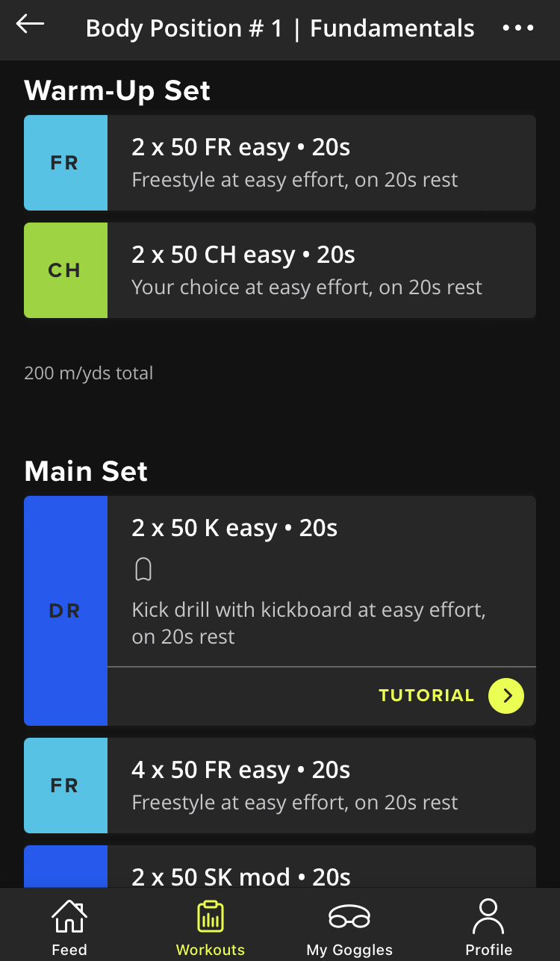The image size is (560, 961).
Task: Select the 2 x 50 SK mod item
Action: (280, 867)
